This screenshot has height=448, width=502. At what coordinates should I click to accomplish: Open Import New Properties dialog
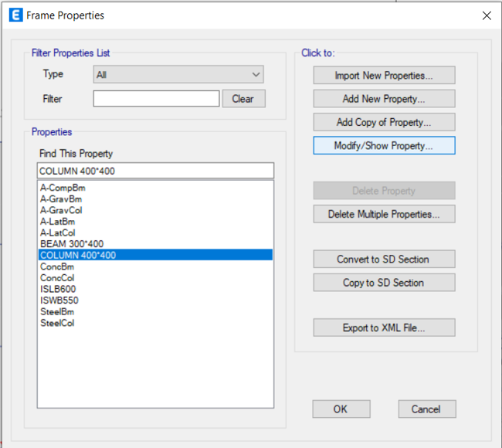point(384,75)
